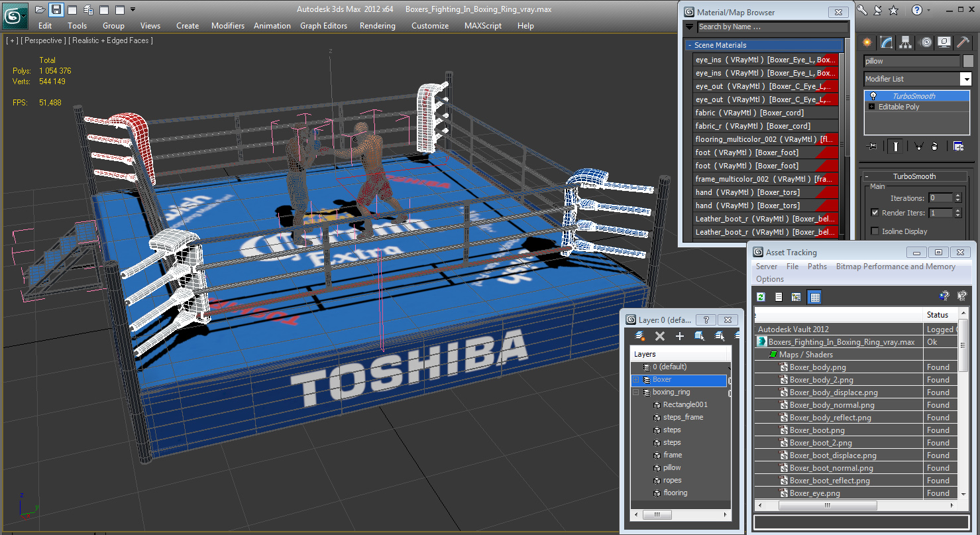This screenshot has height=535, width=980.
Task: Open Paths menu in Asset Tracking
Action: pyautogui.click(x=817, y=267)
